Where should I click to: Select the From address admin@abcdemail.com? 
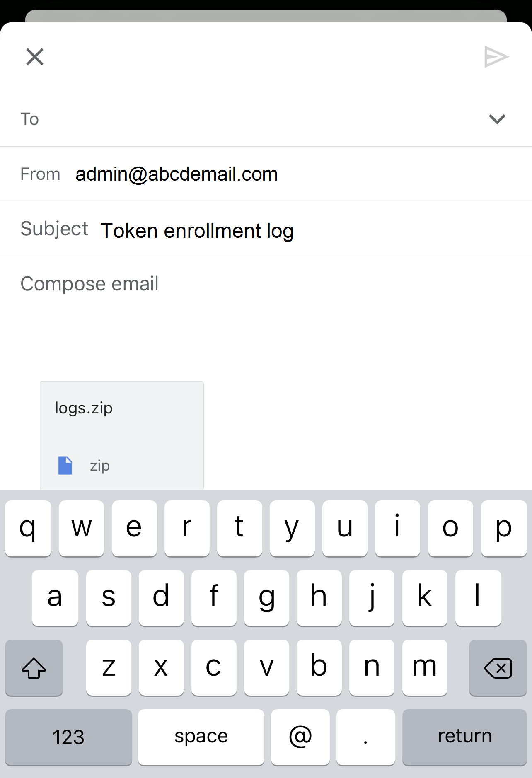(x=177, y=174)
